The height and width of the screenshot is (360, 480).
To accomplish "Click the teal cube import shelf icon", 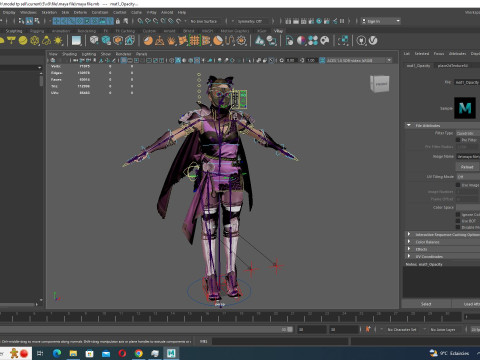I will point(106,41).
